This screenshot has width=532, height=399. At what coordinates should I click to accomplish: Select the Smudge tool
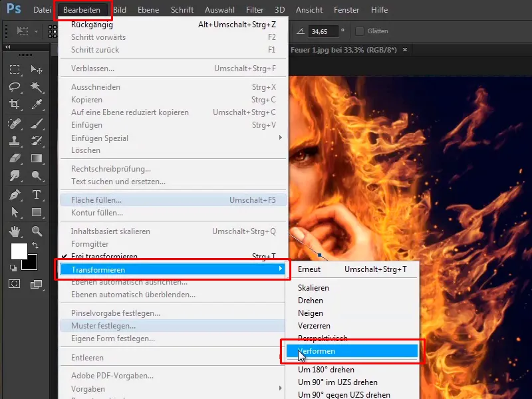coord(15,176)
